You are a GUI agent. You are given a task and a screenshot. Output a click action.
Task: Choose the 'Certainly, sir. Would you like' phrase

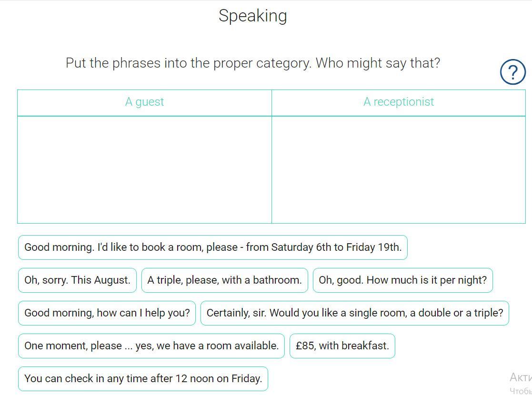point(354,313)
